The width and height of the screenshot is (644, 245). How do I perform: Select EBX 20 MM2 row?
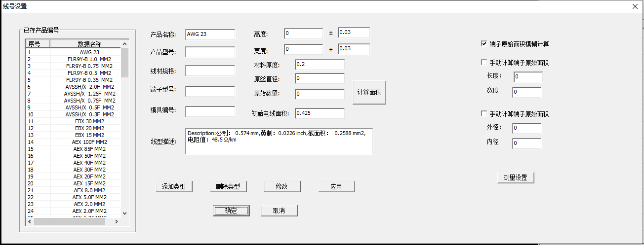(x=73, y=128)
